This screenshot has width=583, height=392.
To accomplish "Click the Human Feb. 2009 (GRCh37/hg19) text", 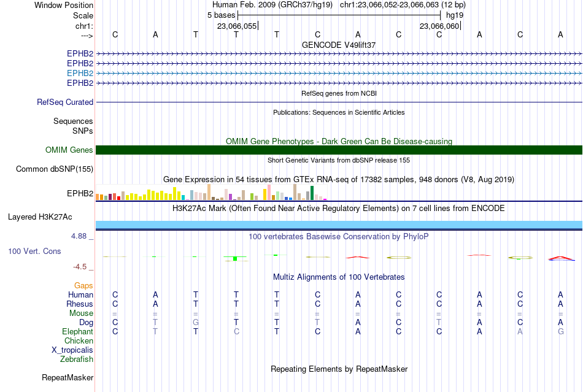I will coord(272,5).
